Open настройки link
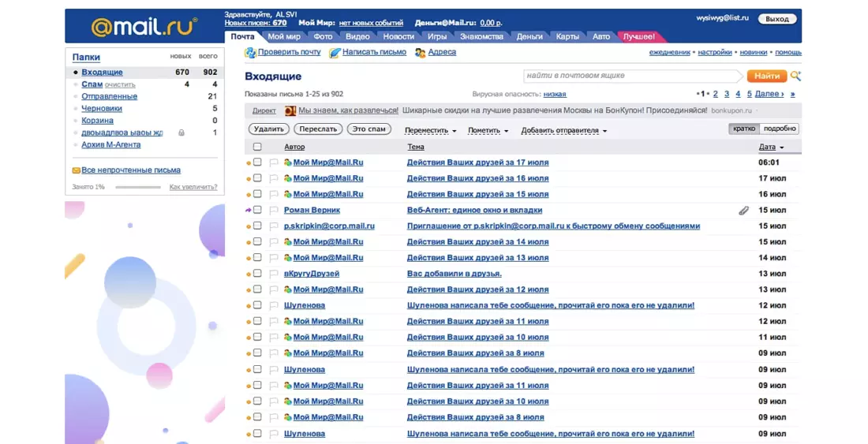Image resolution: width=868 pixels, height=444 pixels. pos(715,53)
